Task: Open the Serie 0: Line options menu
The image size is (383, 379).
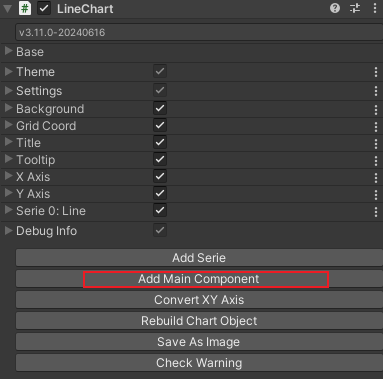Action: click(x=376, y=212)
